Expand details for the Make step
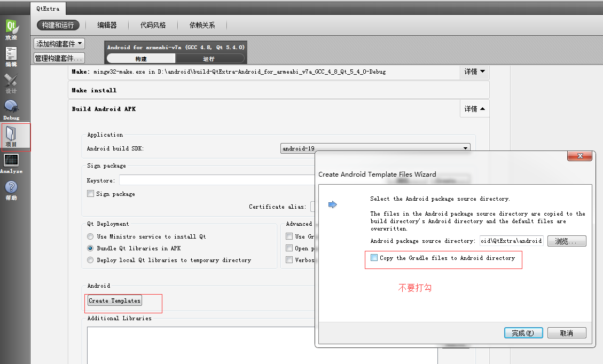 click(475, 72)
